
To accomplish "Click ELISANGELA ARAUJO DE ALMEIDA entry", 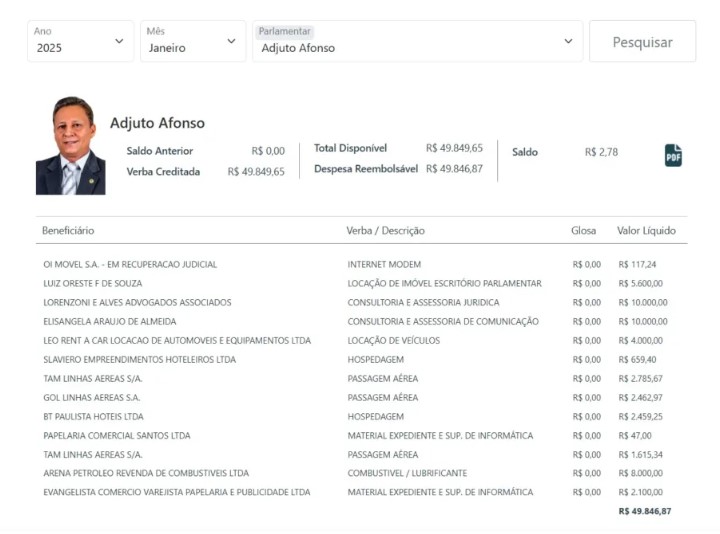I will click(x=110, y=322).
